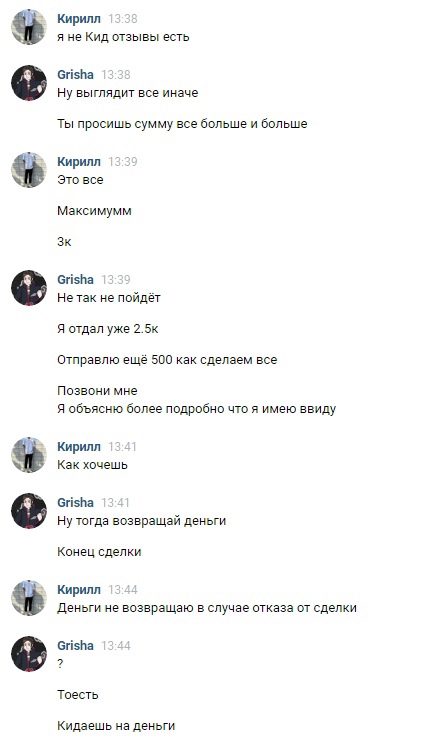Image resolution: width=429 pixels, height=744 pixels.
Task: Select message 'Я отдал уже 2.5к'
Action: coord(108,329)
